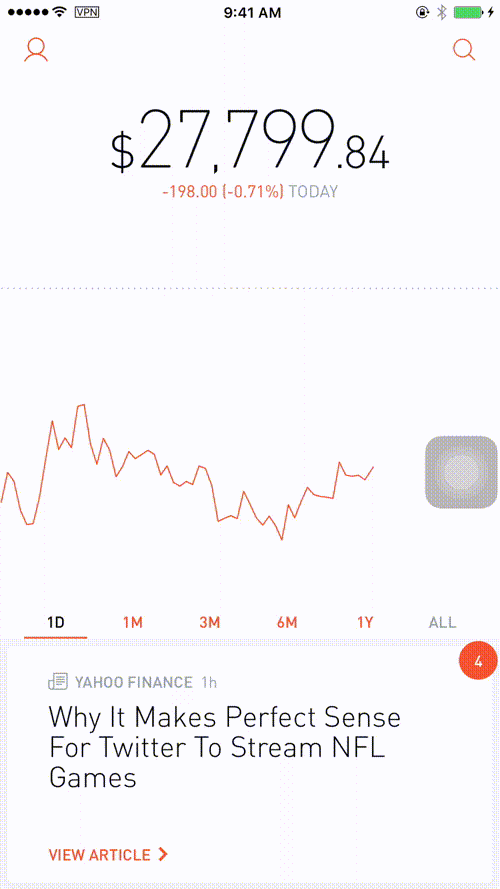This screenshot has width=500, height=889.
Task: Tap the VPN indicator in status bar
Action: point(87,12)
